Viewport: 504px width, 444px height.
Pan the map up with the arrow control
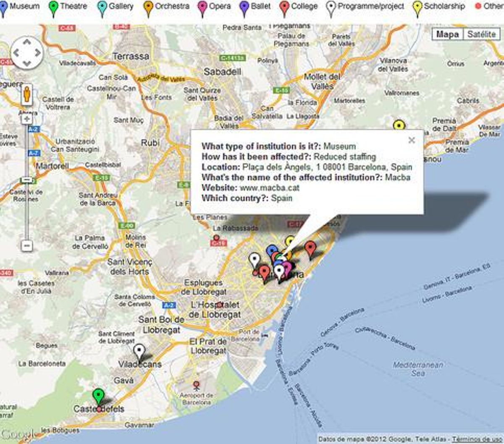(26, 42)
